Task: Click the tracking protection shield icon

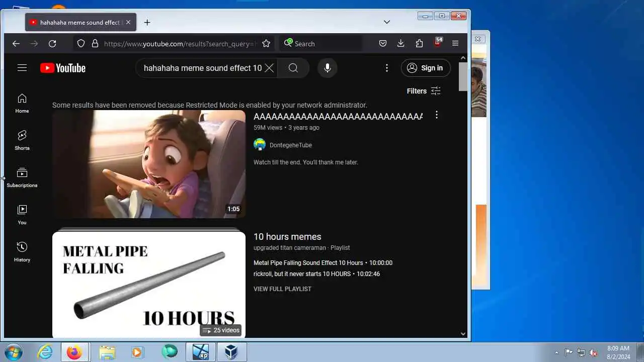Action: click(x=81, y=44)
